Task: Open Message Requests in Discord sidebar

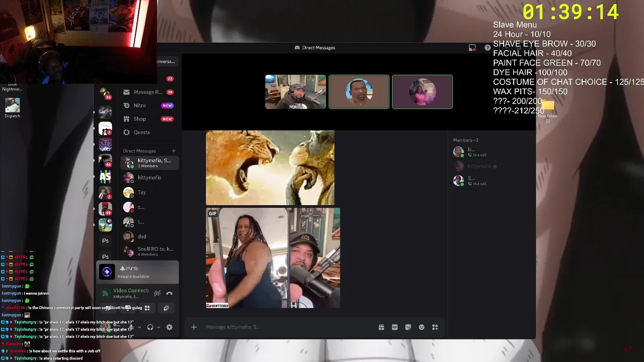Action: [x=148, y=92]
